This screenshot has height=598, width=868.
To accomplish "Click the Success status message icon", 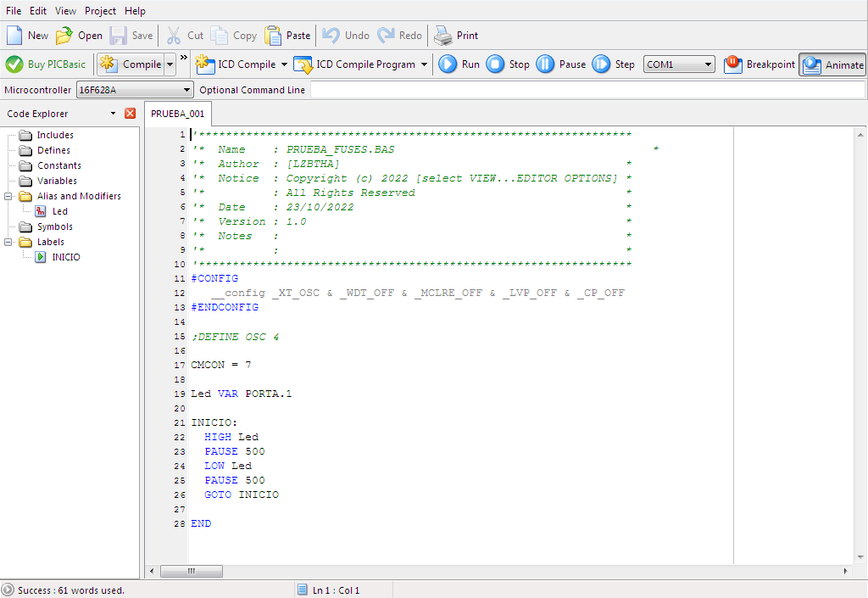I will point(8,590).
